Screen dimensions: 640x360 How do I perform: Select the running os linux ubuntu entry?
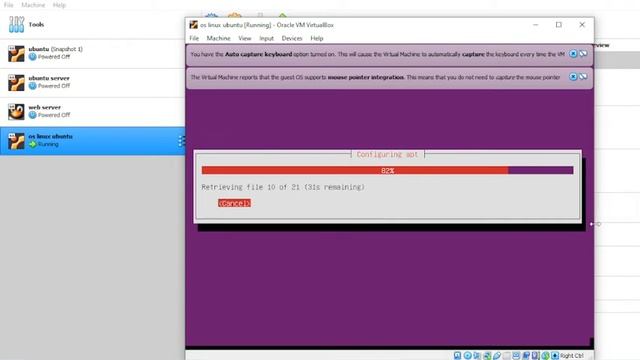click(93, 141)
